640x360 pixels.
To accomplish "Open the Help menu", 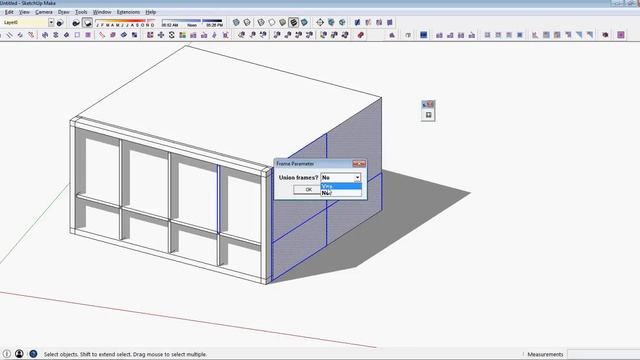I will 151,12.
